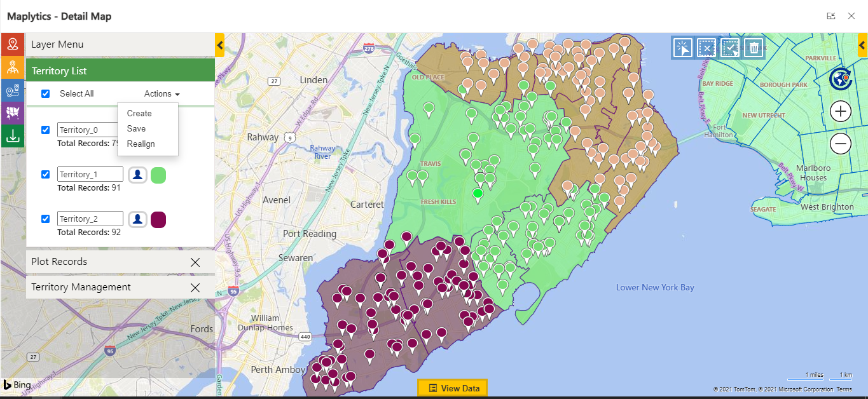Open the orange territory pin sidebar icon
Viewport: 868px width, 399px height.
pyautogui.click(x=13, y=67)
